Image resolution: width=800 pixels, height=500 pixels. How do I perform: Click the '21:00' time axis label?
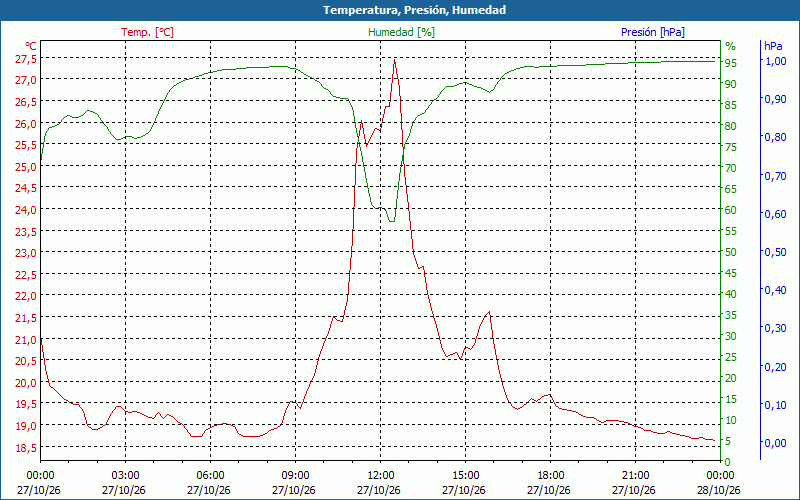636,476
